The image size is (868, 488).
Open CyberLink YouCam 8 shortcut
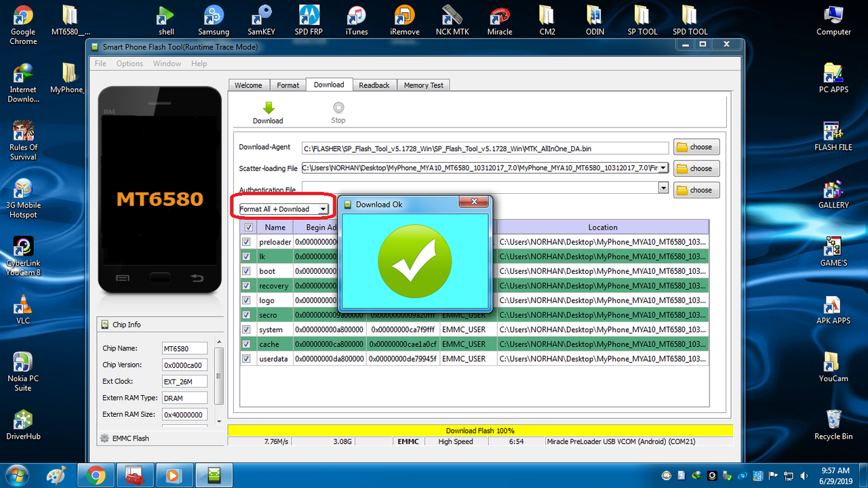pyautogui.click(x=23, y=256)
